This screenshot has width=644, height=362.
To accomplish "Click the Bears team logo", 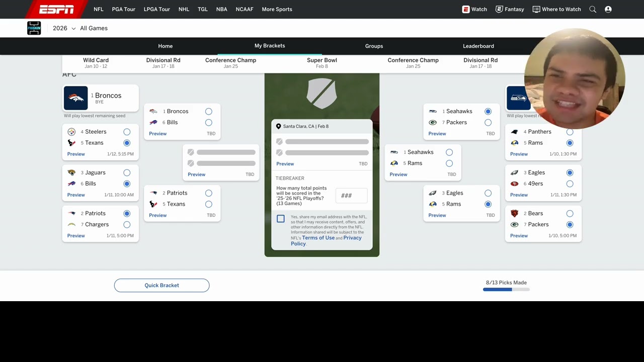I will tap(514, 213).
